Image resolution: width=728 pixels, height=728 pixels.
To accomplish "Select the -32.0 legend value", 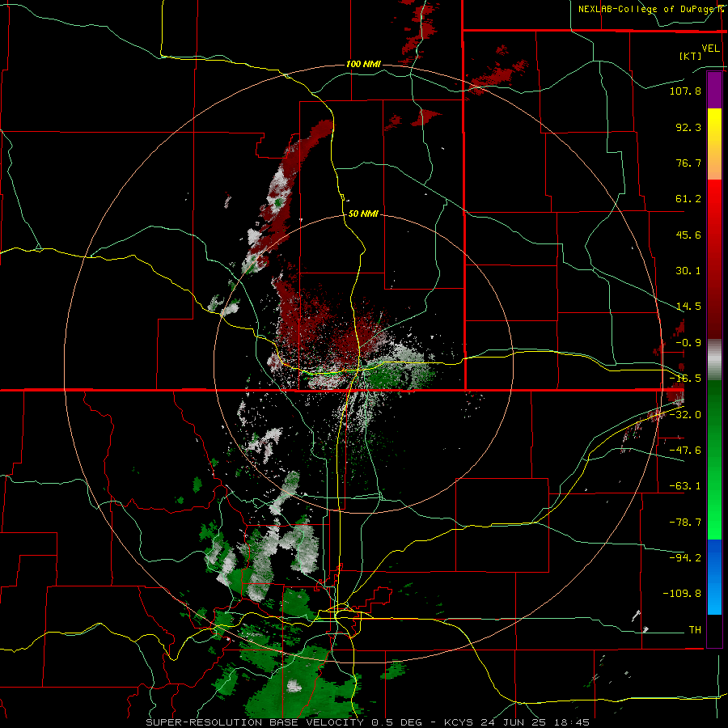I will tap(685, 415).
